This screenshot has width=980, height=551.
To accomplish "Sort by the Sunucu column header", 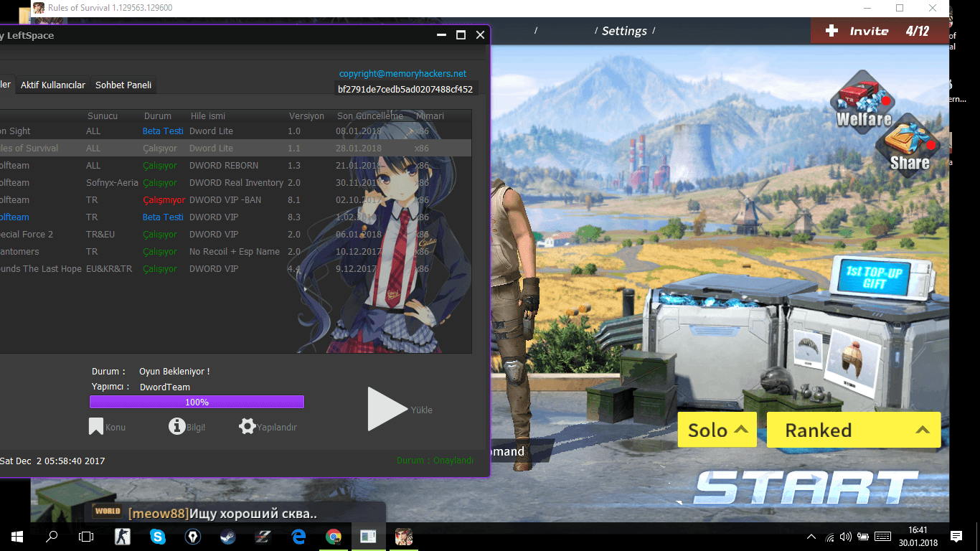I will [x=103, y=116].
